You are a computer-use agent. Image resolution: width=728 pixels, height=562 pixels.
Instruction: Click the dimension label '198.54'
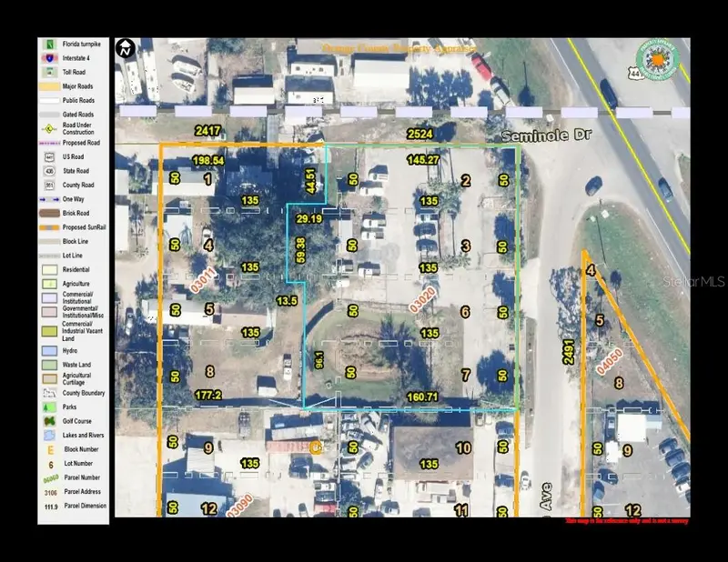(208, 161)
